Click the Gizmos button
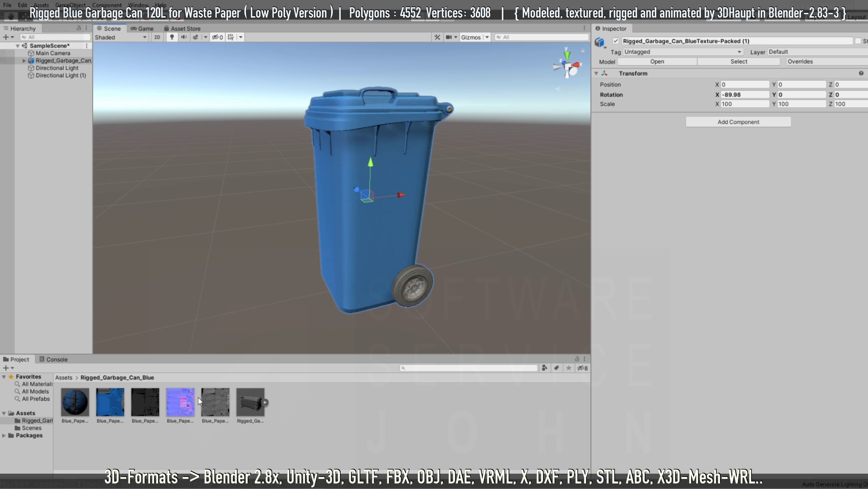 (x=471, y=37)
